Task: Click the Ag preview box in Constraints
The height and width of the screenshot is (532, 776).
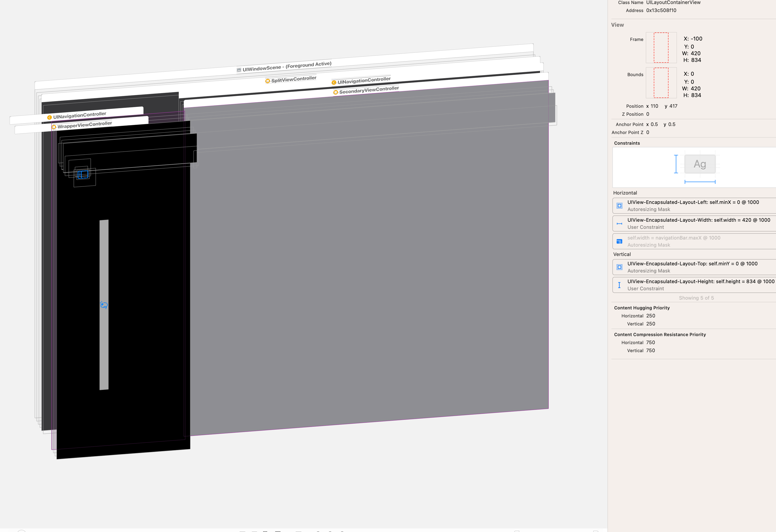Action: click(700, 164)
